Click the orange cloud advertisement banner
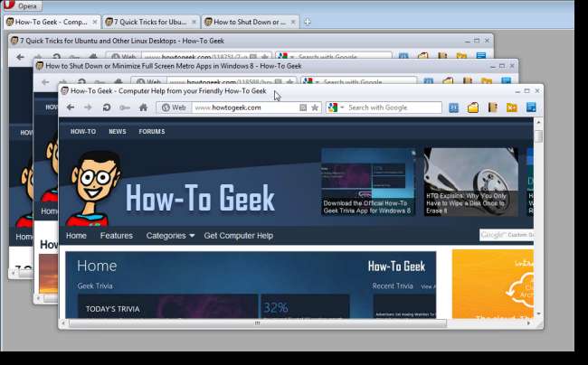Screen dimensions: 588x365 493,284
